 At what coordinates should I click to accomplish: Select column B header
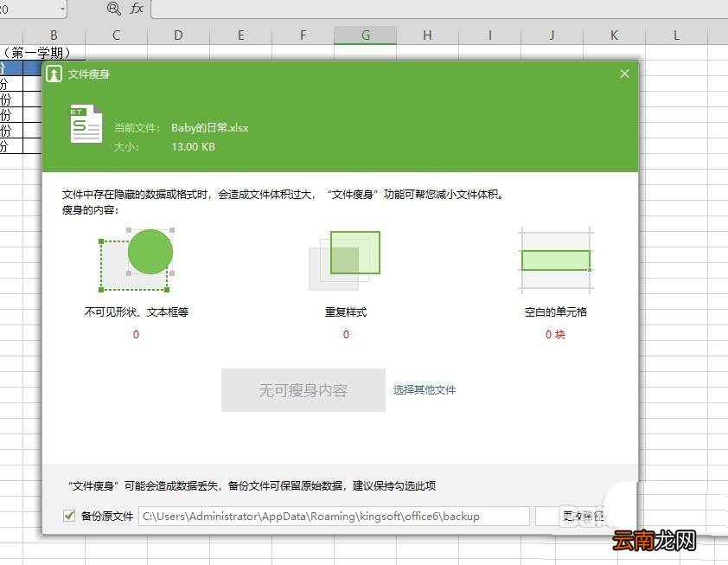54,35
